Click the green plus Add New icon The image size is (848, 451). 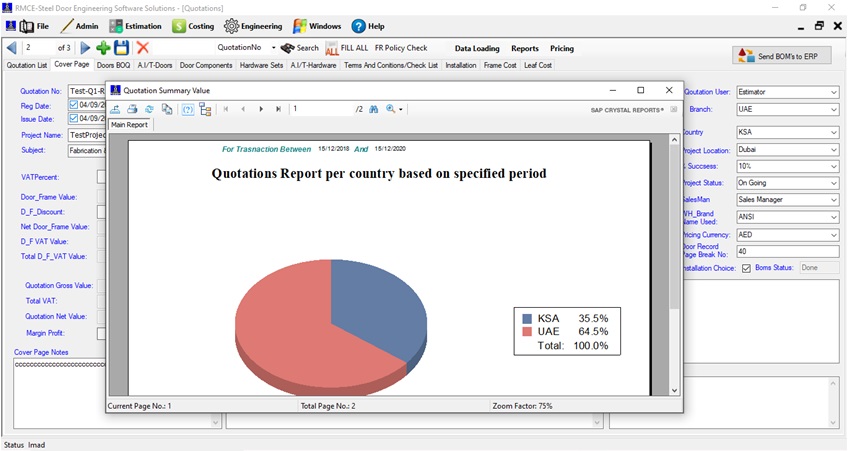click(103, 48)
